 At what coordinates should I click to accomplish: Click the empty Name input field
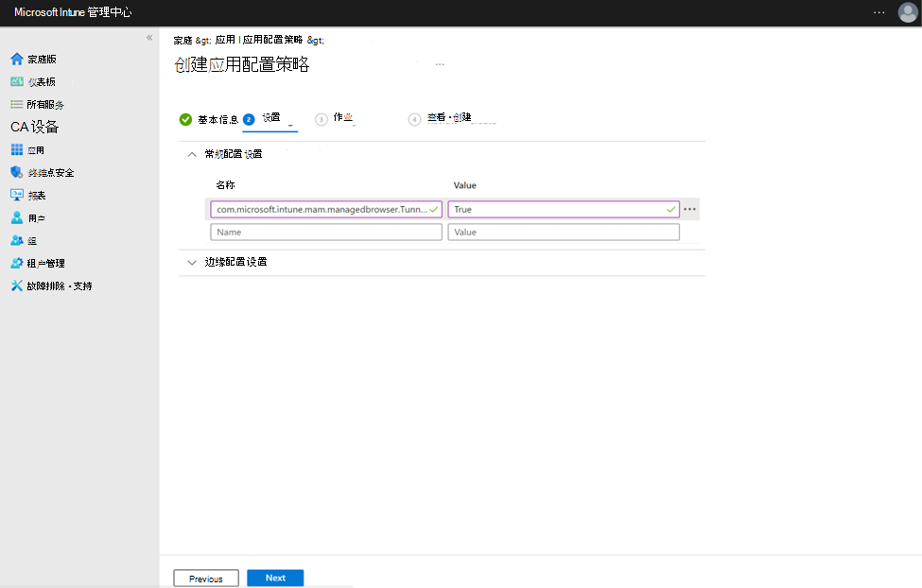(x=326, y=233)
